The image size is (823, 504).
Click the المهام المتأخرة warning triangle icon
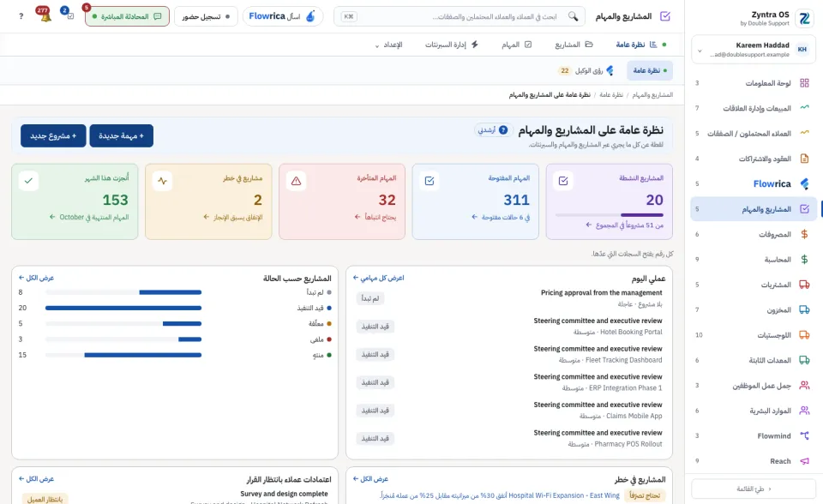click(296, 181)
